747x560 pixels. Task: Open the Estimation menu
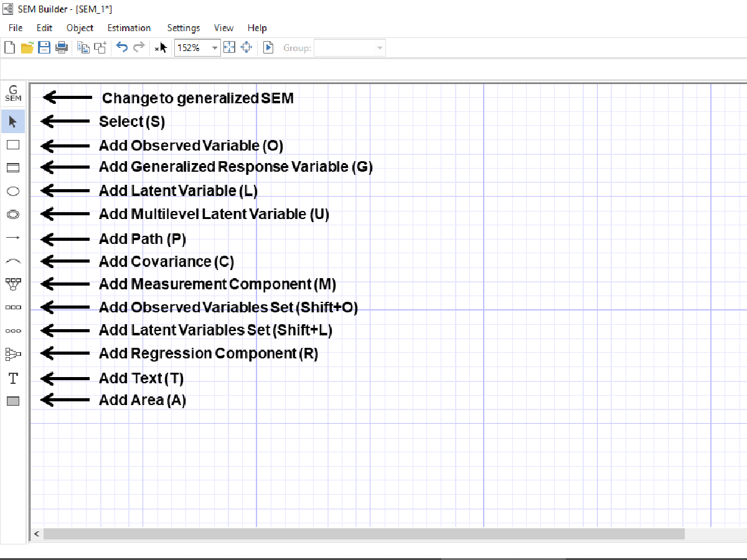click(x=129, y=28)
